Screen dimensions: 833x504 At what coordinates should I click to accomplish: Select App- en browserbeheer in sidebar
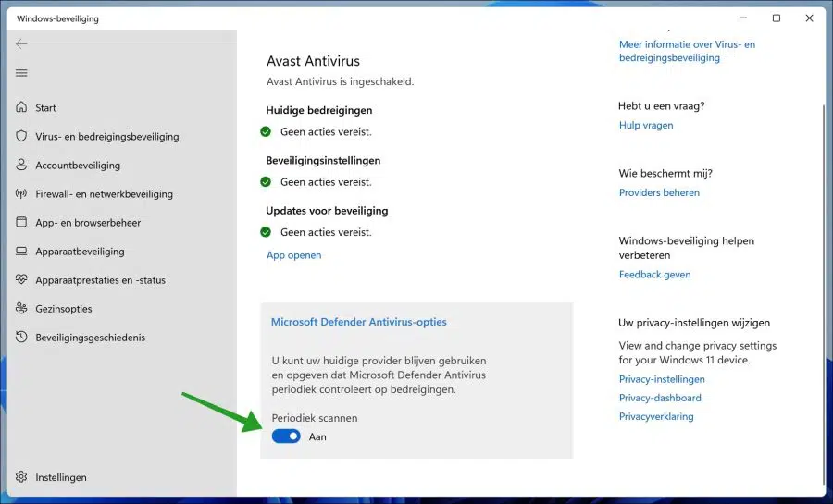[x=88, y=223]
